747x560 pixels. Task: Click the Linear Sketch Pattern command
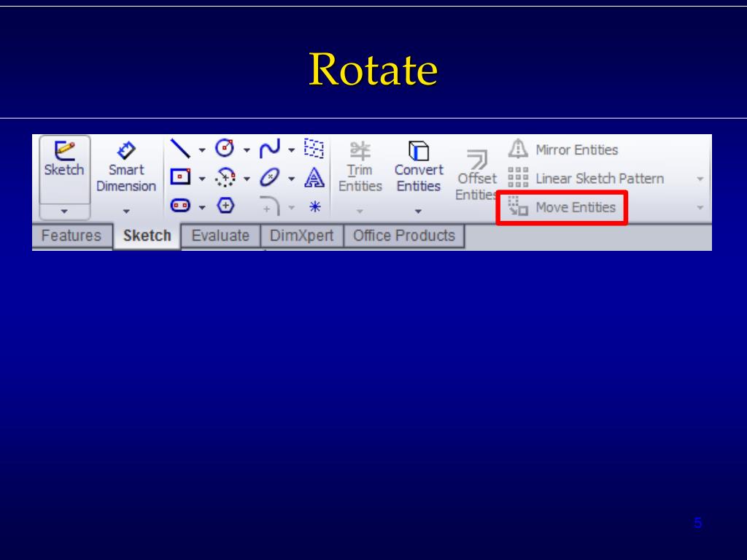[x=586, y=178]
